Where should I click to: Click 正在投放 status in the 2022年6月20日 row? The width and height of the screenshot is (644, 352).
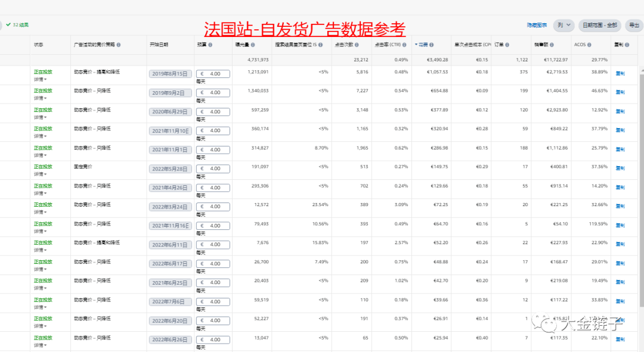43,319
